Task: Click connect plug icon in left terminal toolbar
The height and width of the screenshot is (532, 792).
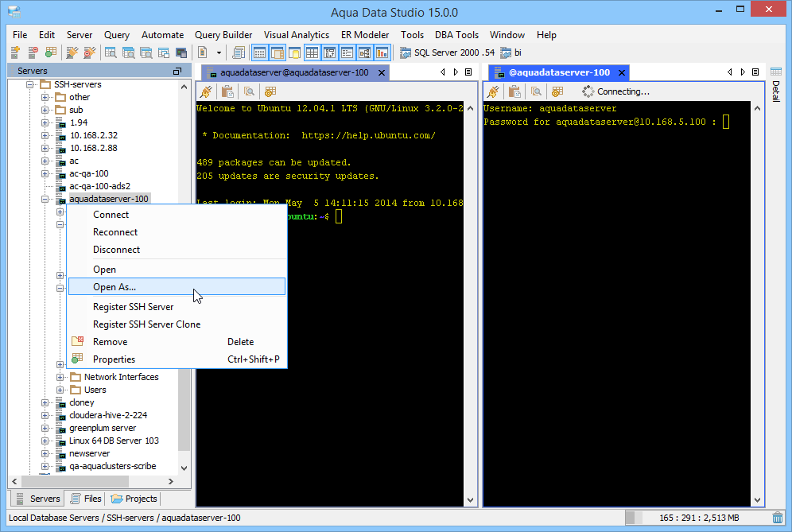Action: tap(206, 91)
